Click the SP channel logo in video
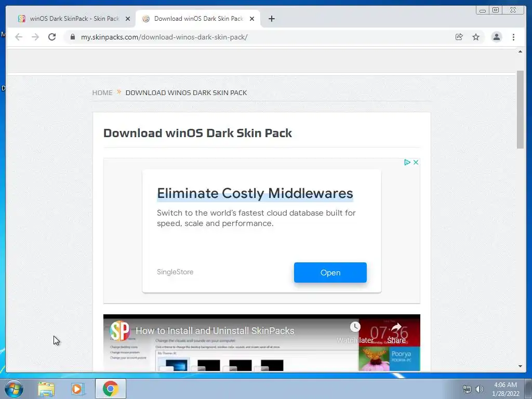 120,331
